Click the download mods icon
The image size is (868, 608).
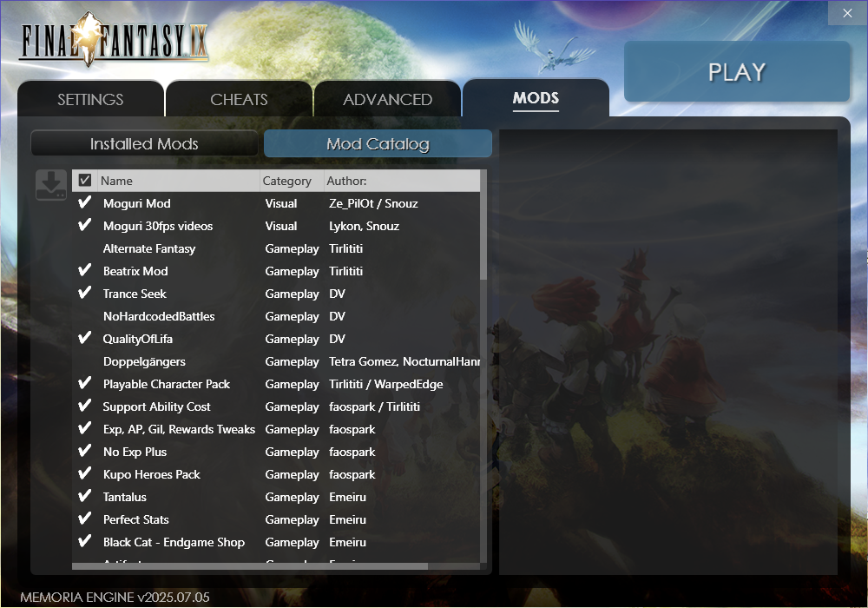pyautogui.click(x=51, y=185)
